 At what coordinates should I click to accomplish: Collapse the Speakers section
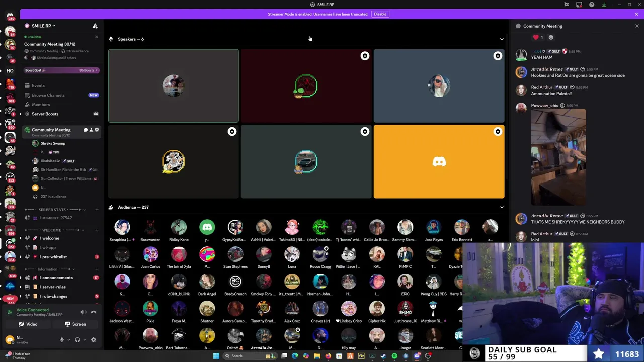coord(501,39)
